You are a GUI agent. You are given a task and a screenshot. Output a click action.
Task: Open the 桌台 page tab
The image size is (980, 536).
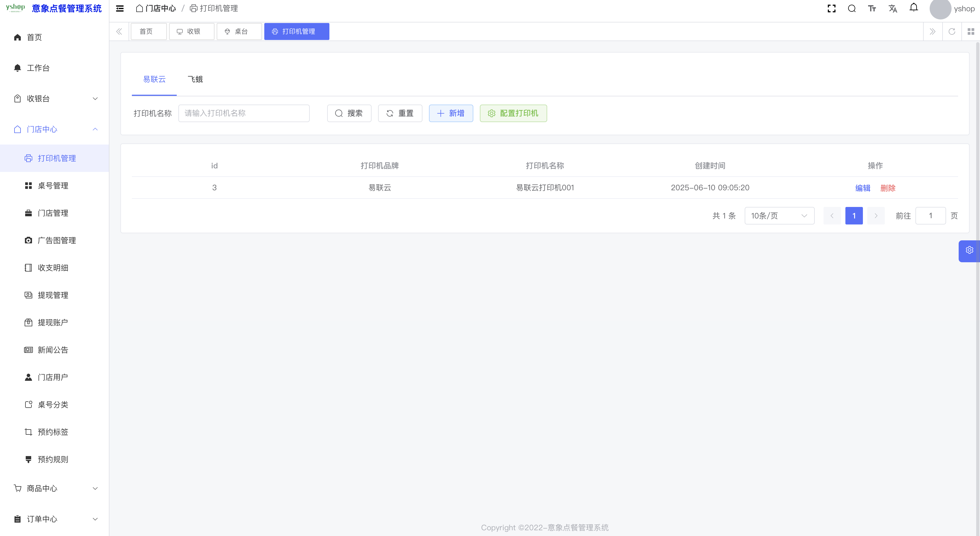click(239, 31)
